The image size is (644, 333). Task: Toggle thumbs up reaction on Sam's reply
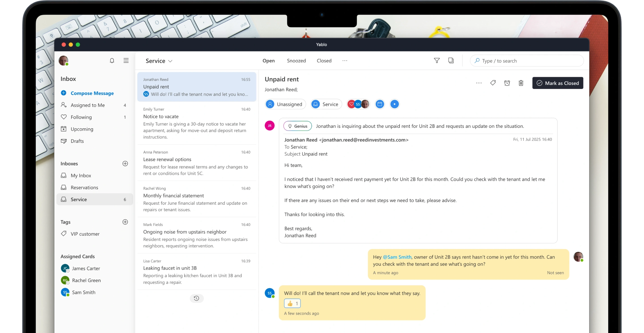click(x=292, y=304)
